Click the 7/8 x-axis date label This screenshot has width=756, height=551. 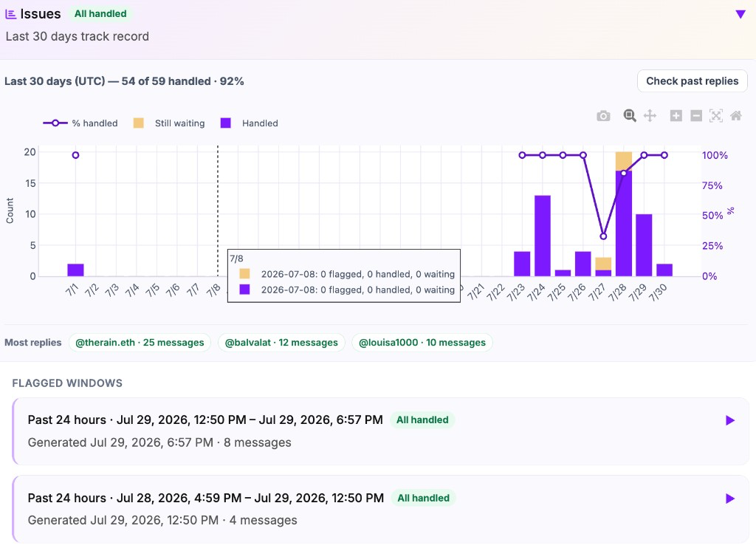click(x=213, y=291)
